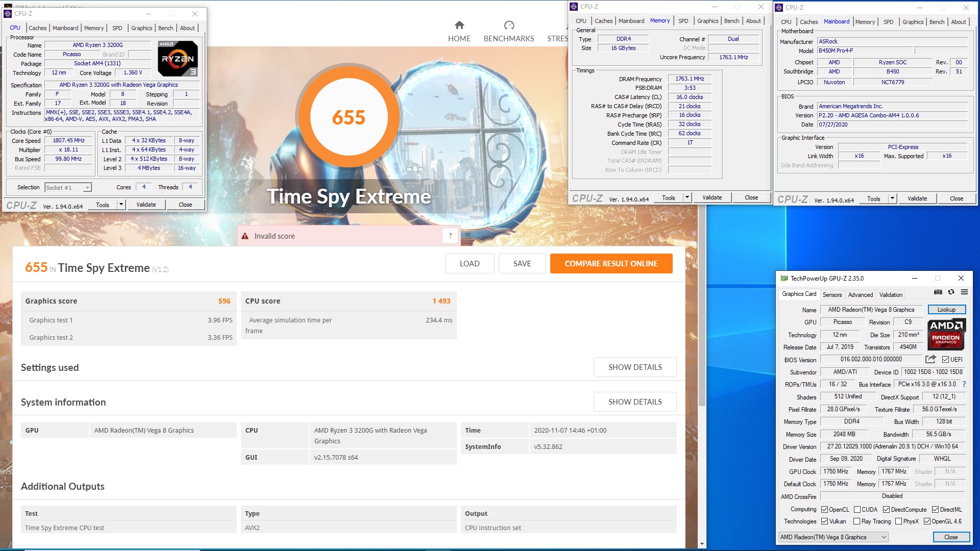Click the Benchmarks gauge icon
Screen dimensions: 980x551
click(509, 25)
